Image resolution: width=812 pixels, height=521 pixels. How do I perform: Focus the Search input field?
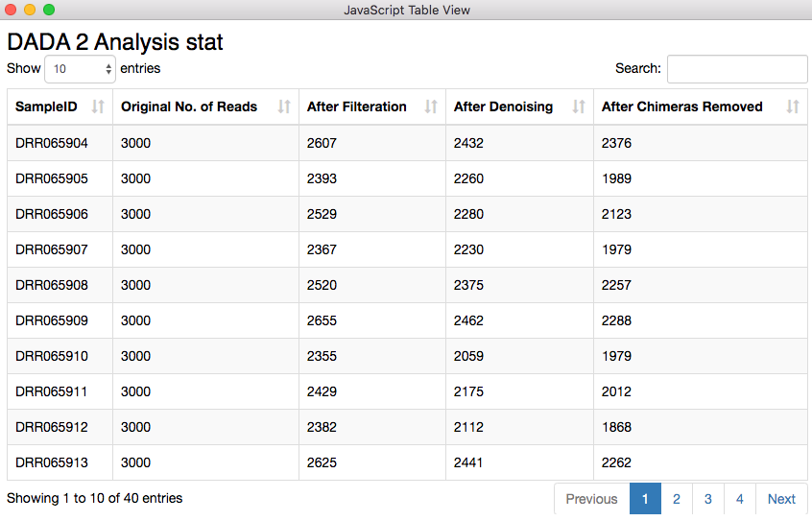[737, 69]
